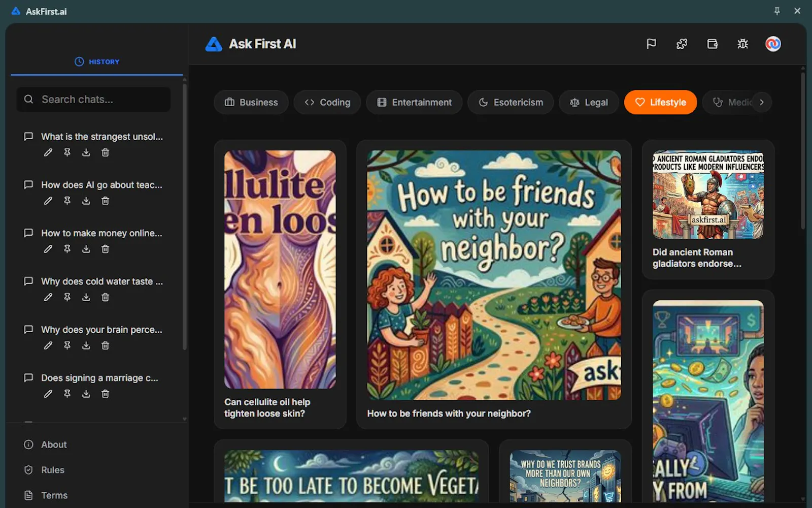
Task: Rename the 'Why does your brain perce...' chat
Action: [x=48, y=345]
